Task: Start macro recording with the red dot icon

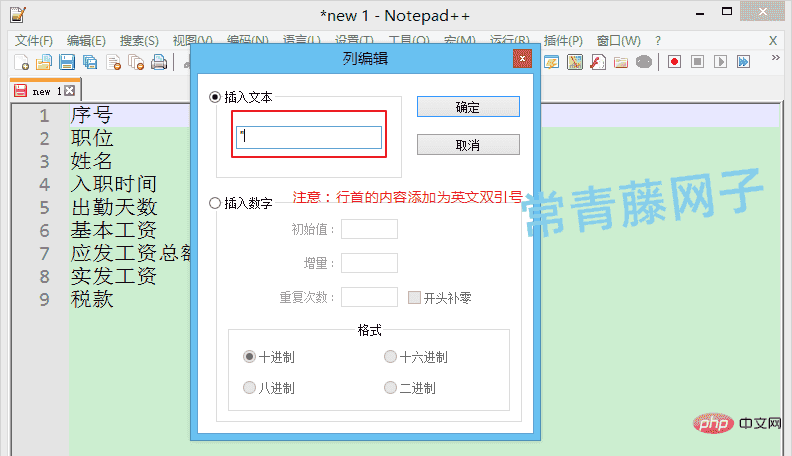Action: tap(674, 62)
